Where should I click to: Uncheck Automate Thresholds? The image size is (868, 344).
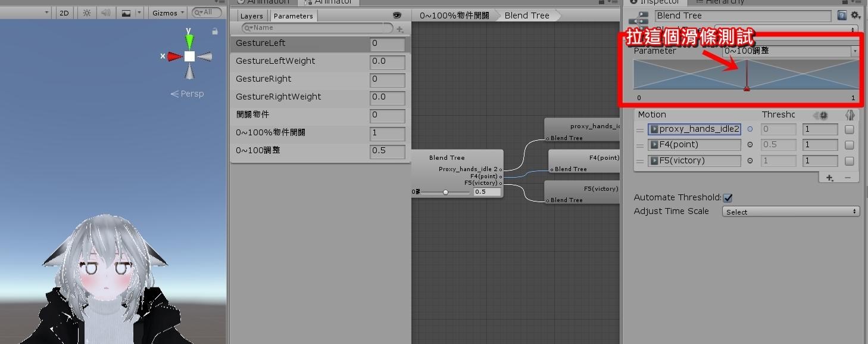click(x=728, y=197)
